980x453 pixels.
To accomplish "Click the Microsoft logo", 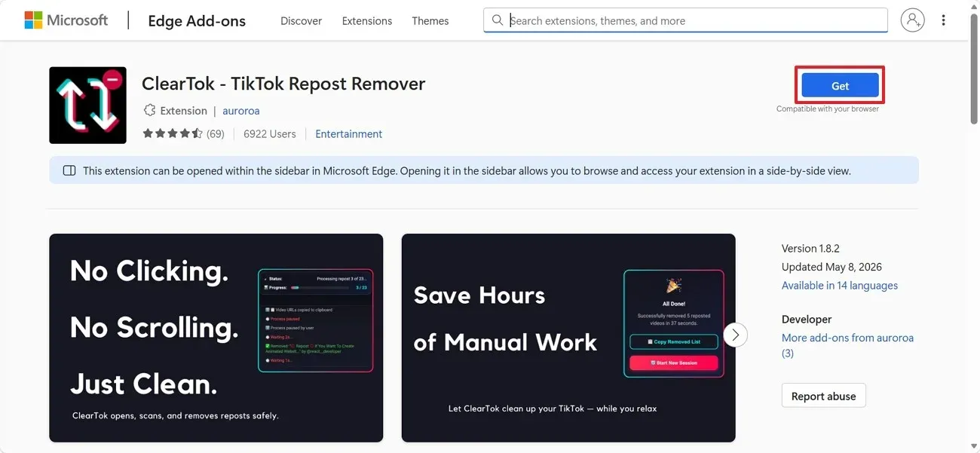I will (x=66, y=20).
